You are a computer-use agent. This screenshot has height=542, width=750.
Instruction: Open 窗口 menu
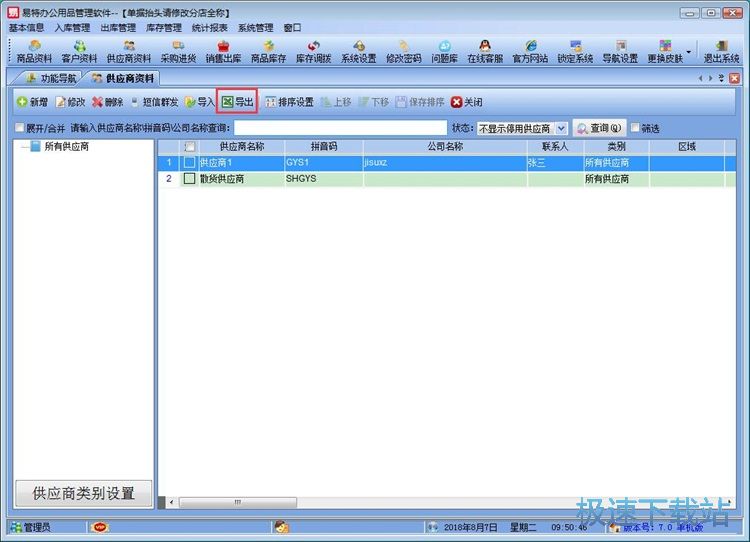point(292,28)
